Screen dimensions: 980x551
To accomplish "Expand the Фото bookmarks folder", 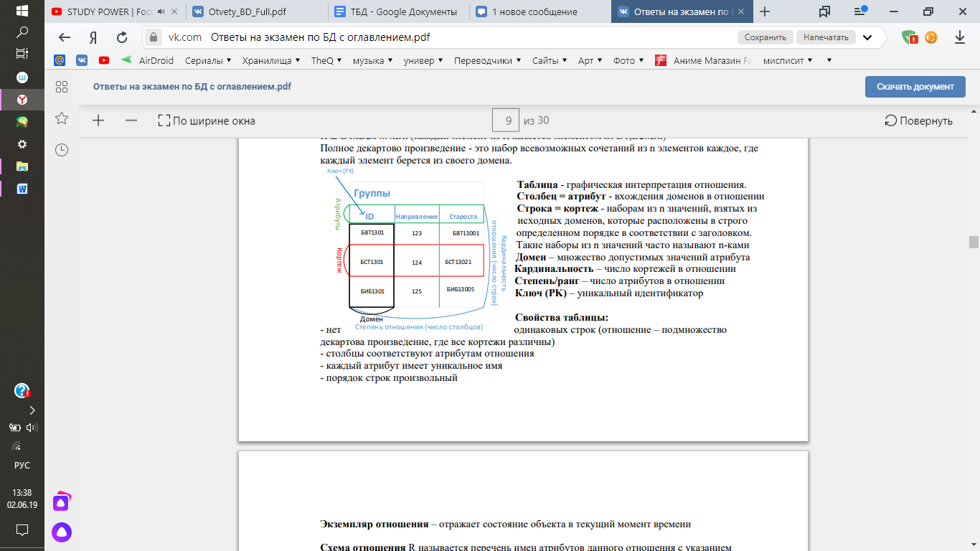I will click(x=629, y=60).
